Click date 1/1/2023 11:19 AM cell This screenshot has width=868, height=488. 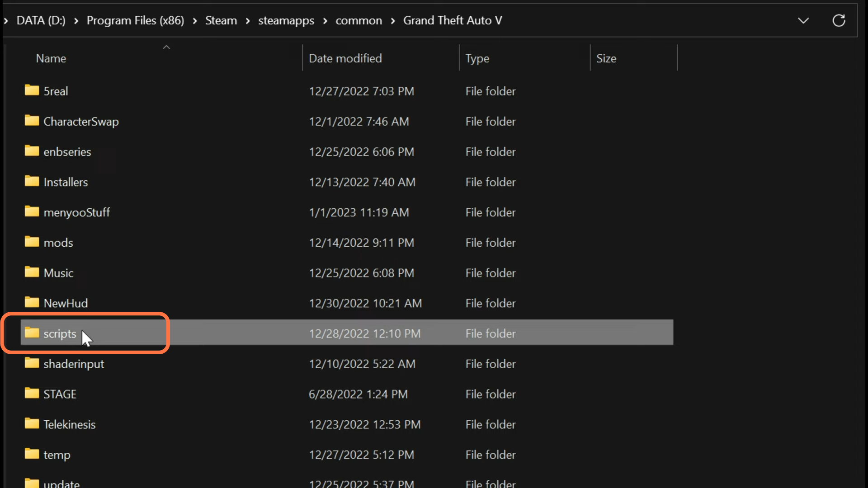359,212
